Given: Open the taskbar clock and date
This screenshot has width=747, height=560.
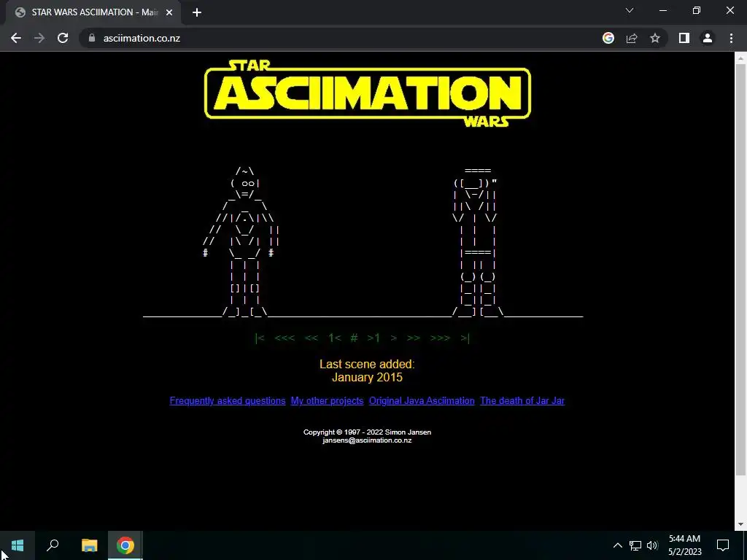Looking at the screenshot, I should (684, 545).
